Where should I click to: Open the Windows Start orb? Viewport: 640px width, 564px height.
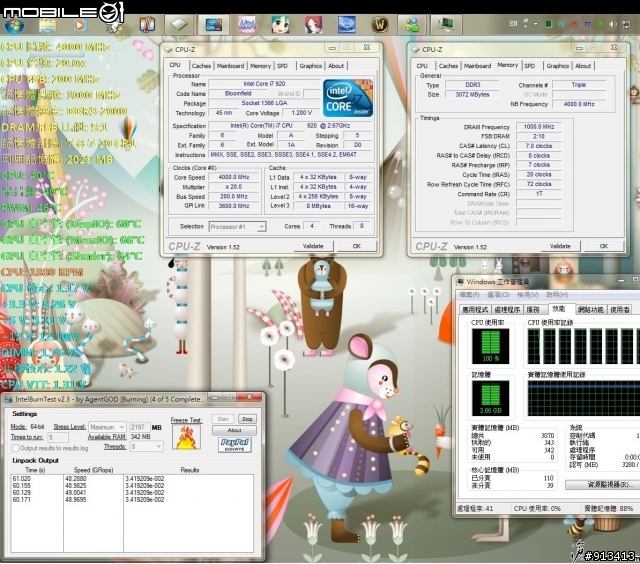pyautogui.click(x=14, y=25)
